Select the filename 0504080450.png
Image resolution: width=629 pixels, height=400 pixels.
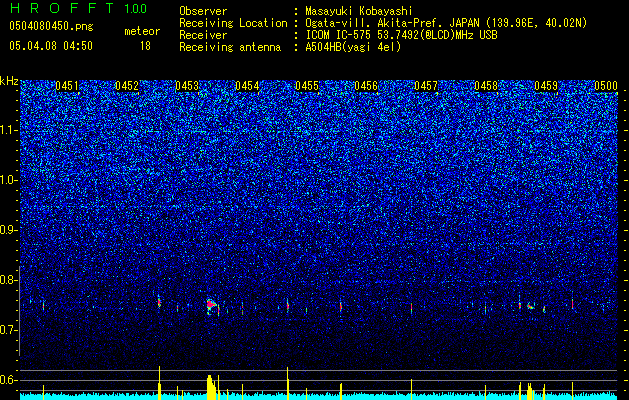pyautogui.click(x=51, y=27)
